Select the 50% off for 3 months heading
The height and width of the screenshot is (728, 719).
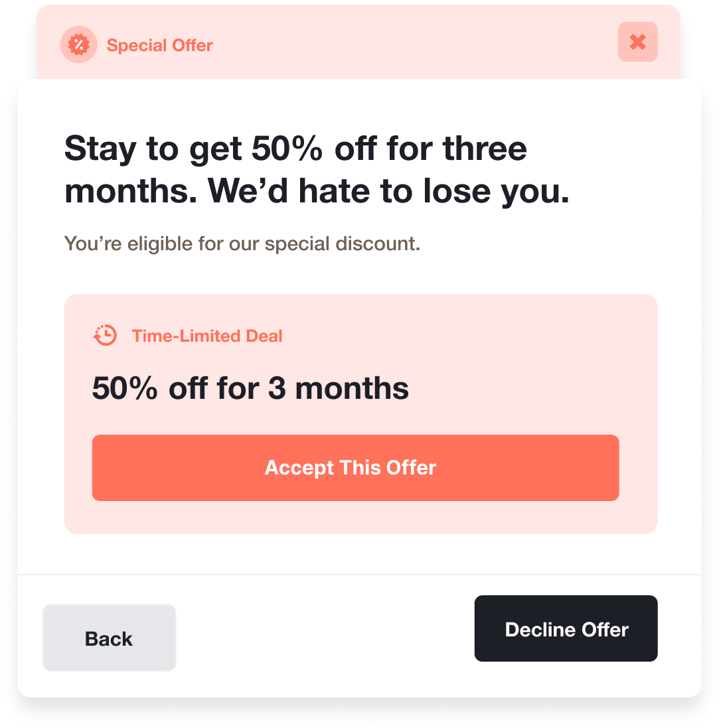tap(250, 388)
